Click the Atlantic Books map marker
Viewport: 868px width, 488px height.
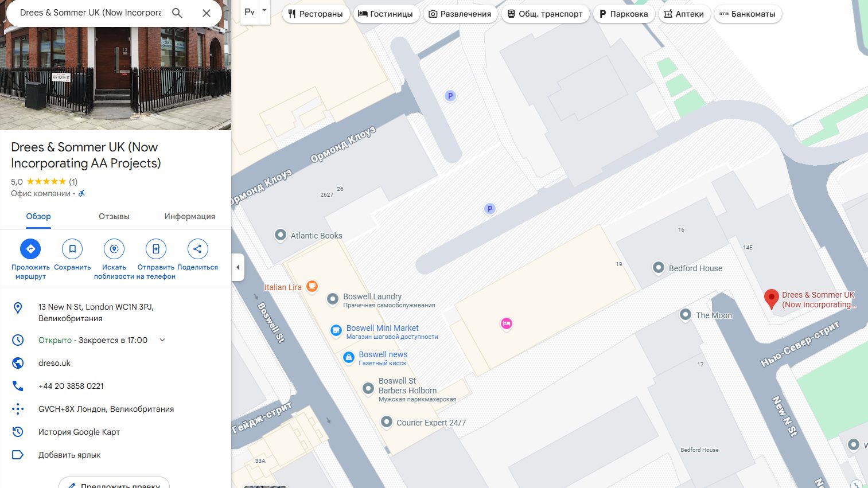pos(281,235)
